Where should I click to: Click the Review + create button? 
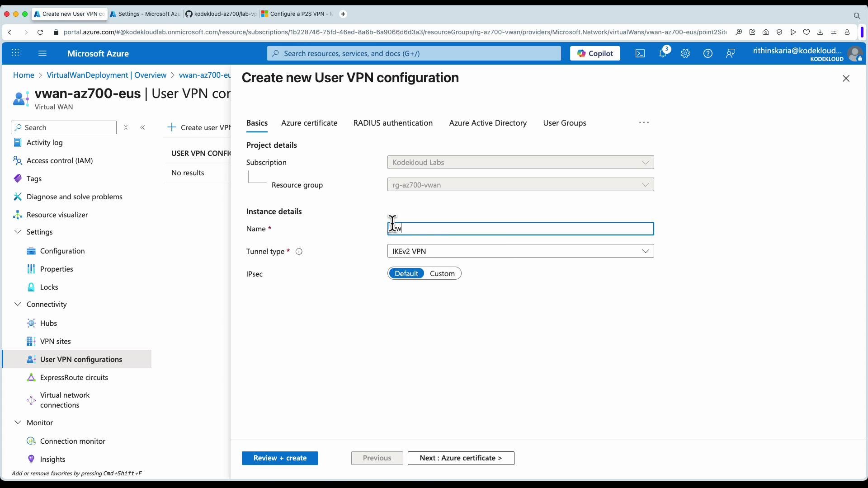[x=280, y=458]
